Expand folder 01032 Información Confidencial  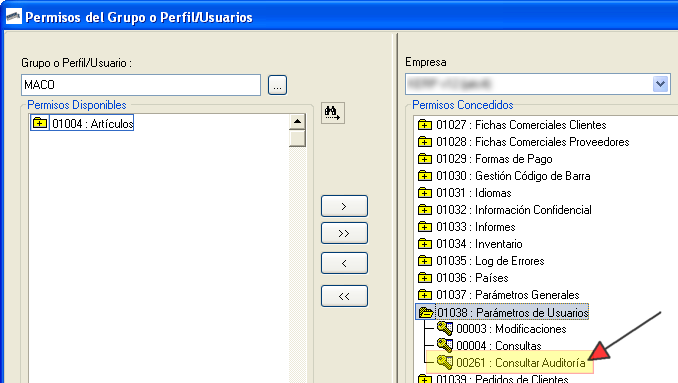point(425,210)
